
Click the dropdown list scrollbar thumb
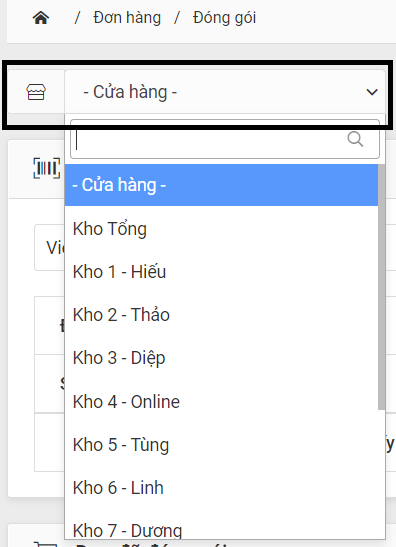[381, 287]
